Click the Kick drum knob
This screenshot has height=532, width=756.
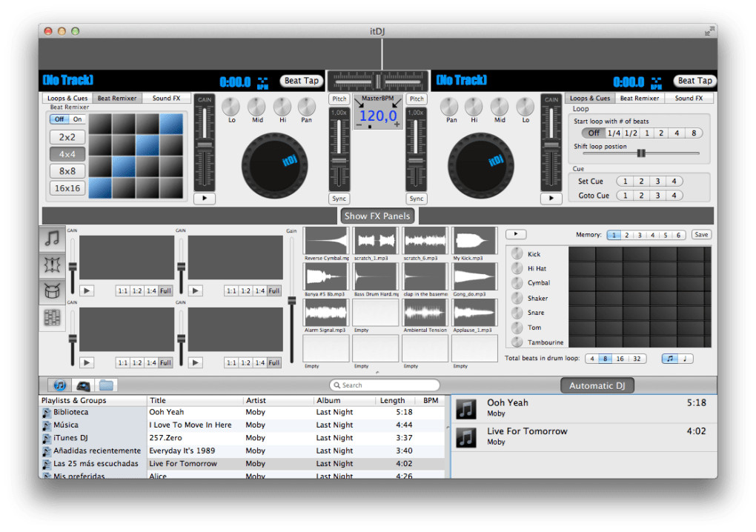[517, 254]
